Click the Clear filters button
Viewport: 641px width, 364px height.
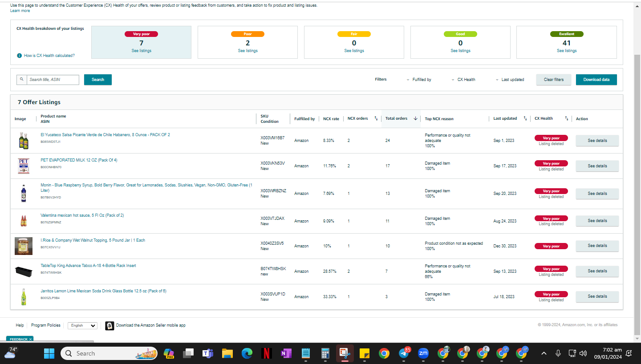point(554,80)
